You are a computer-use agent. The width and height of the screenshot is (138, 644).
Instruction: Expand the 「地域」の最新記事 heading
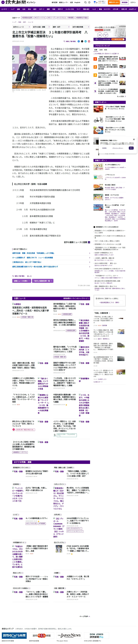[x=102, y=313]
